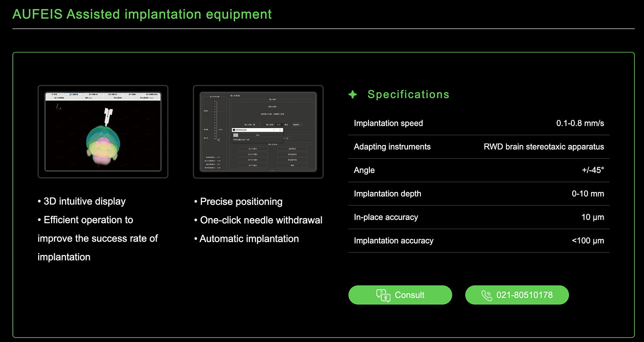
Task: Click the Specifications heading
Action: point(408,94)
